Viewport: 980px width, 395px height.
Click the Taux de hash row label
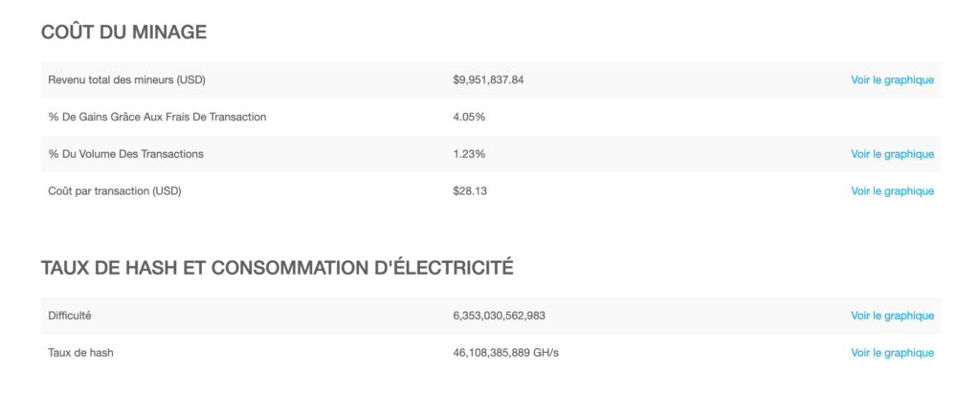click(80, 353)
